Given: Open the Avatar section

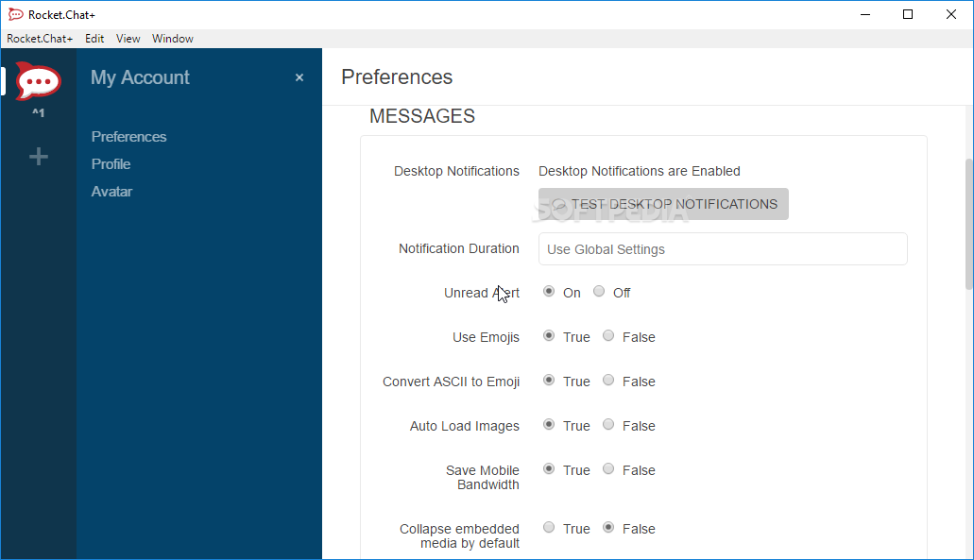Looking at the screenshot, I should coord(111,191).
